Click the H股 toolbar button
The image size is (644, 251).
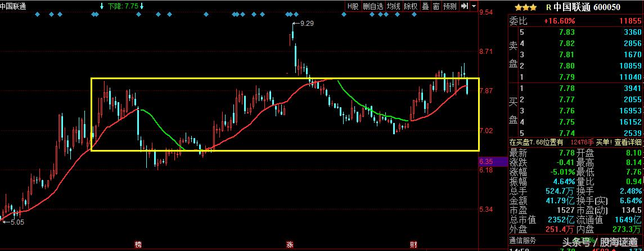tap(353, 6)
